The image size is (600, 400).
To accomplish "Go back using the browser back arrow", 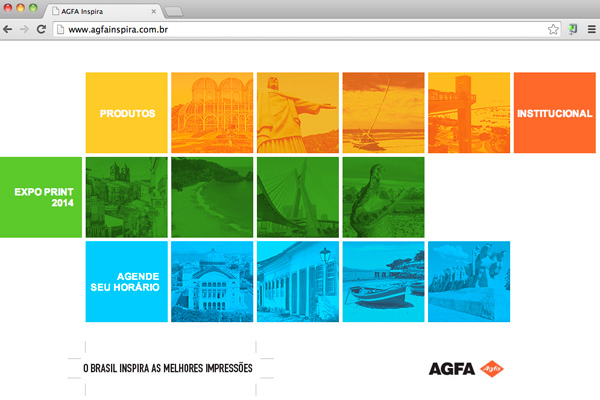I will click(x=7, y=29).
